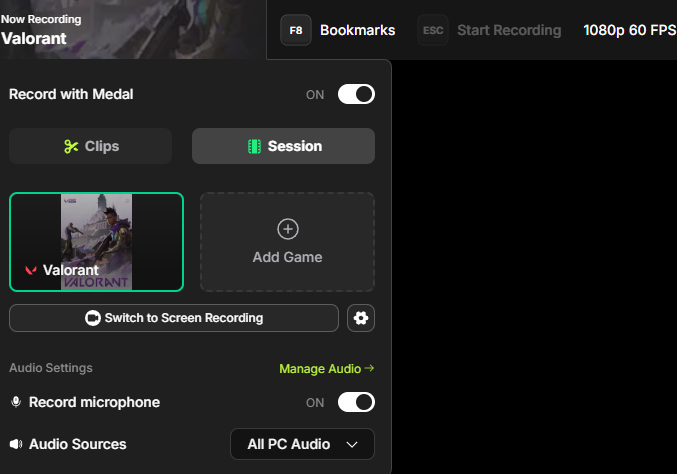677x474 pixels.
Task: Click the ON text beside Record with Medal
Action: [x=315, y=95]
